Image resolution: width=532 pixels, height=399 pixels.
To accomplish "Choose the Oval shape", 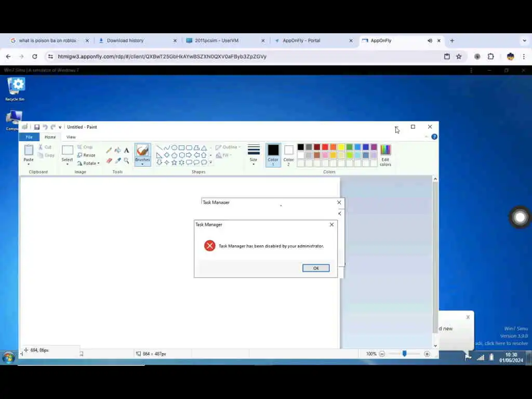I will (x=174, y=148).
